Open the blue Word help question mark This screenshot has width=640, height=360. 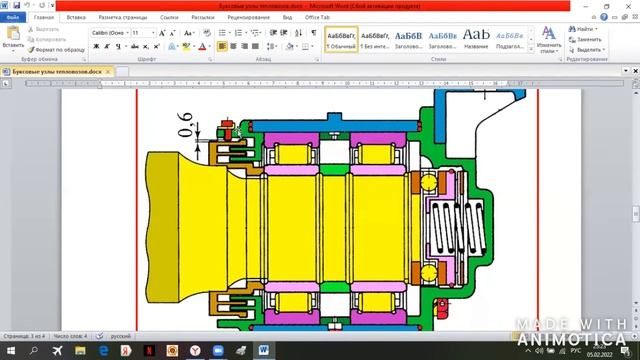point(604,17)
